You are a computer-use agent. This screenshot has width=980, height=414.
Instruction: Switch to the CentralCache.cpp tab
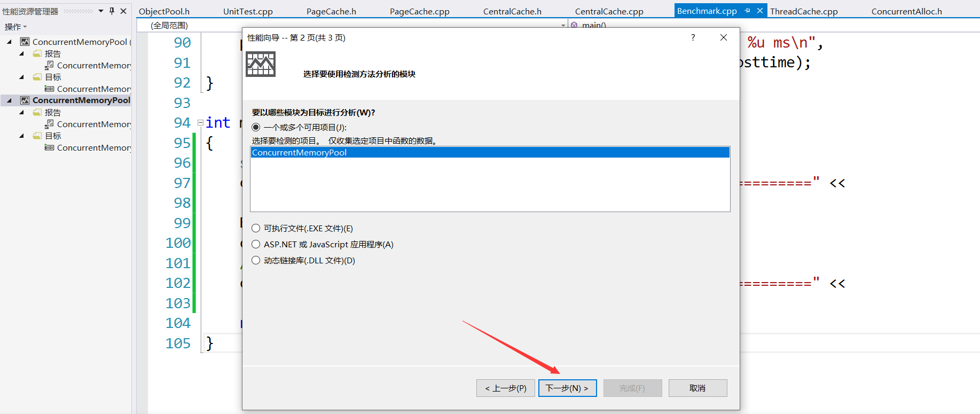[609, 11]
